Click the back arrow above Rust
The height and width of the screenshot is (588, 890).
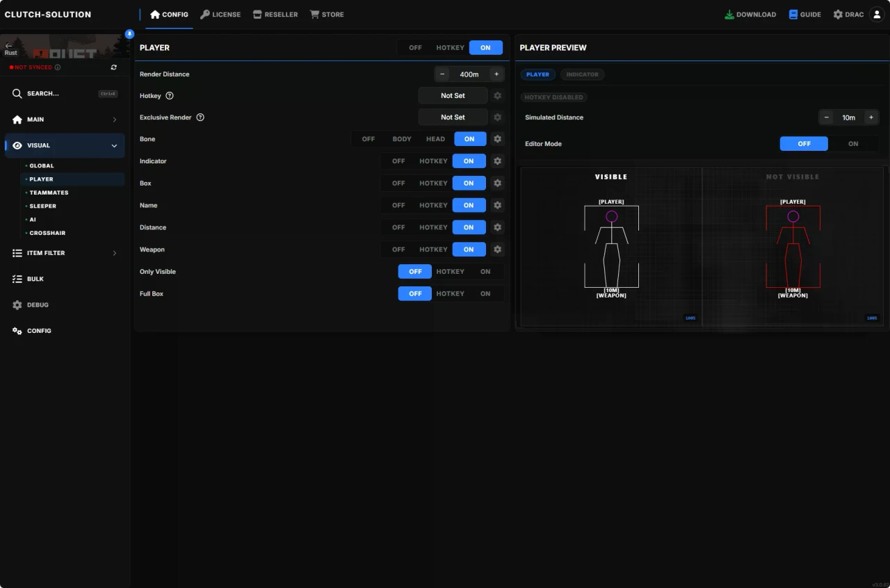[8, 46]
